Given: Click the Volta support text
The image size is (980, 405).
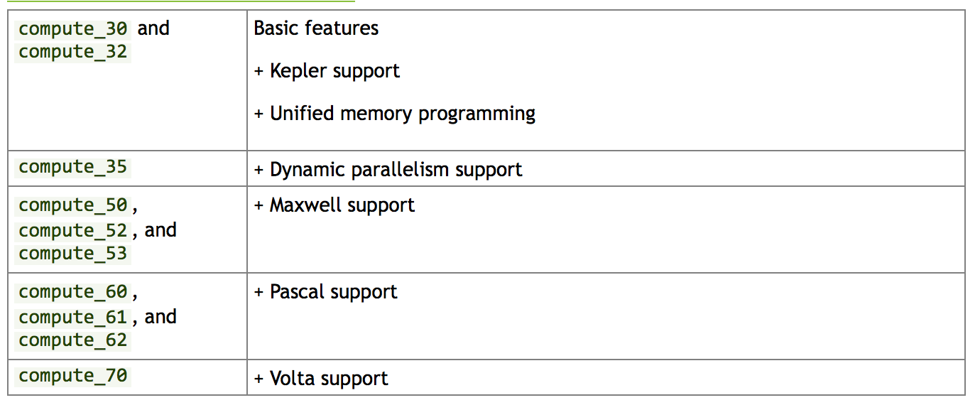Looking at the screenshot, I should tap(321, 378).
